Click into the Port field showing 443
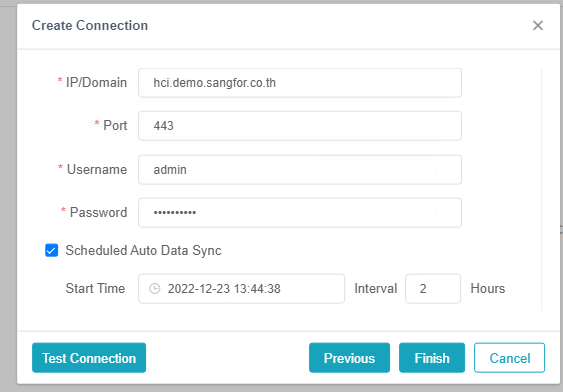Image resolution: width=563 pixels, height=392 pixels. click(x=300, y=126)
